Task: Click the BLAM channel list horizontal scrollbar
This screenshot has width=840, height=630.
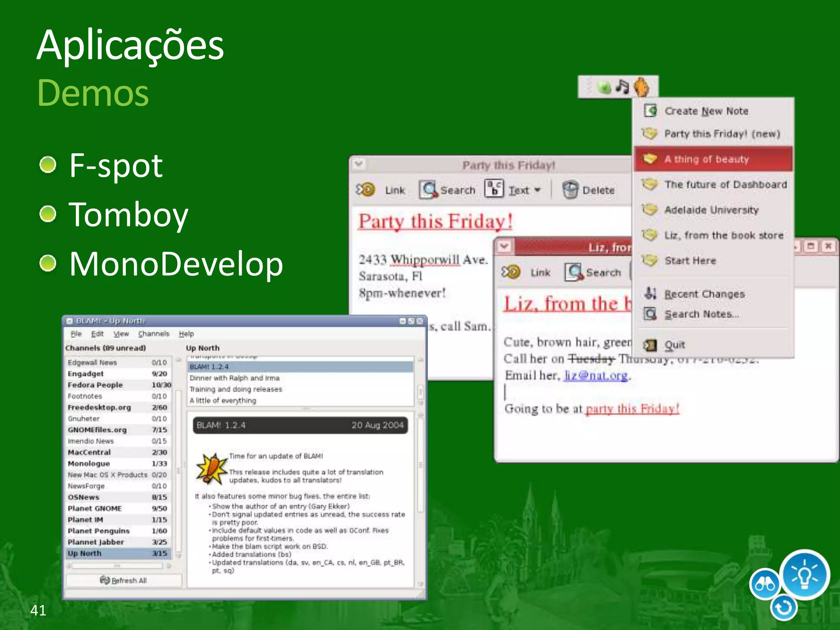Action: tap(119, 566)
